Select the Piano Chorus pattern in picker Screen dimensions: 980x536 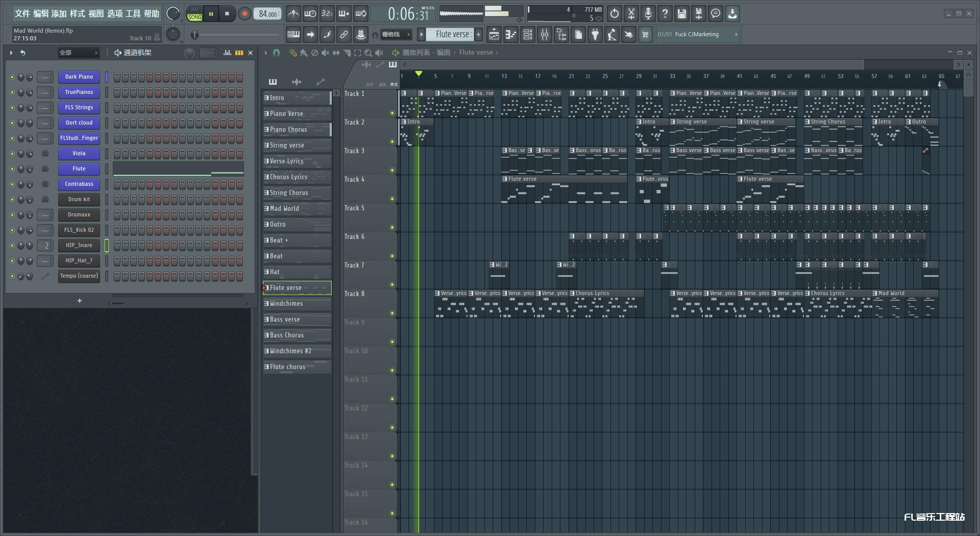297,130
